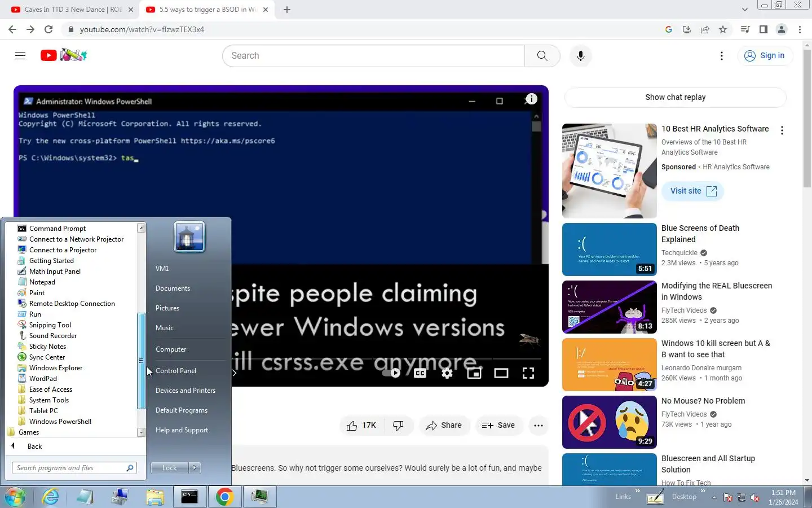
Task: Open command prompt taskbar icon
Action: click(189, 497)
